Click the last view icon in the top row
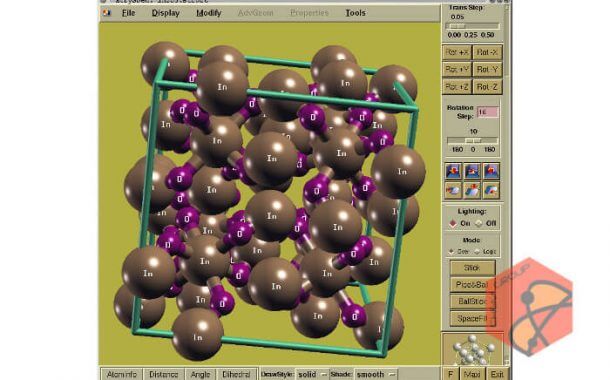 (491, 171)
